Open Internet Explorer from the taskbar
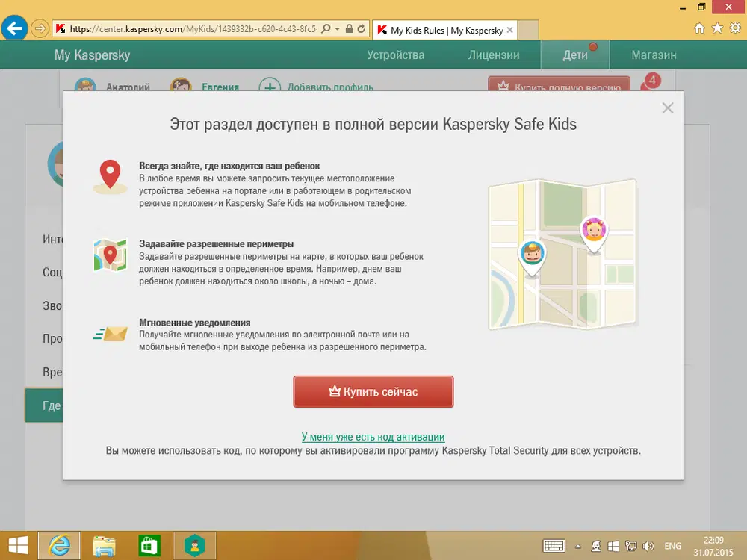The image size is (747, 560). (x=59, y=546)
